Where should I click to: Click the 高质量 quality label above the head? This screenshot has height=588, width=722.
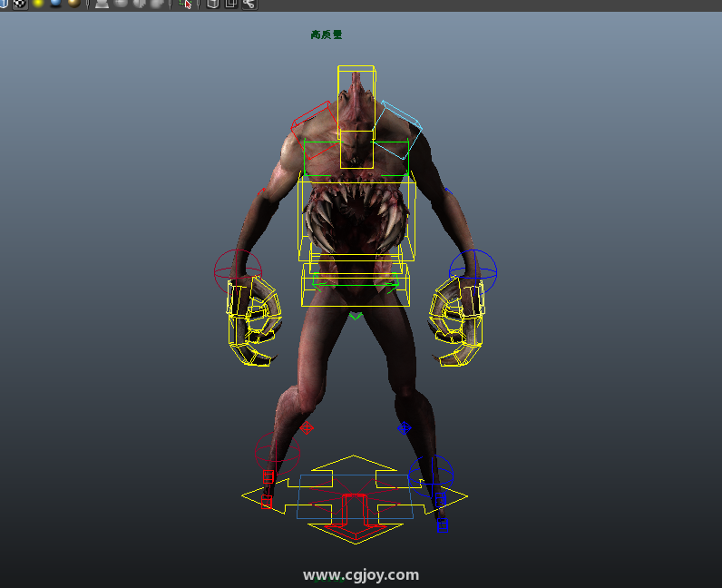[326, 34]
